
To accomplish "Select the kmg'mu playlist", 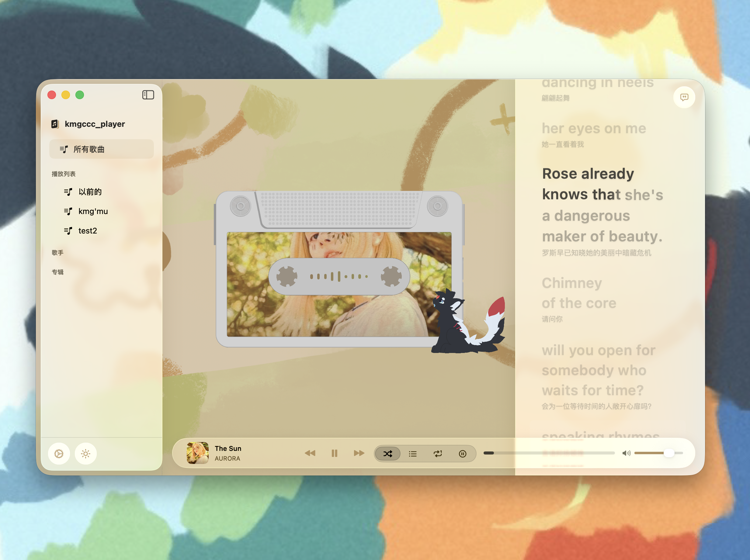I will (x=93, y=211).
